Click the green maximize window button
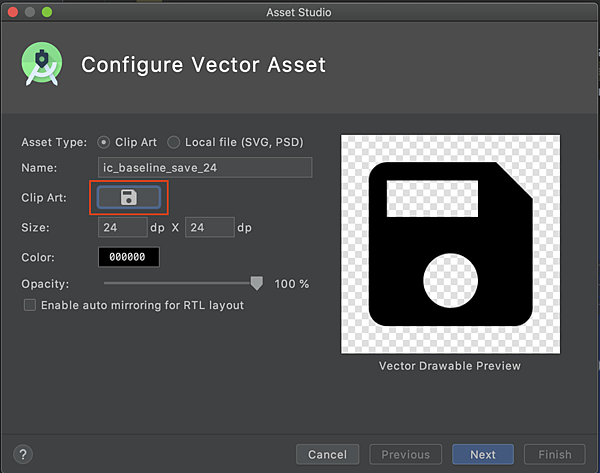Viewport: 600px width, 473px height. (x=47, y=12)
